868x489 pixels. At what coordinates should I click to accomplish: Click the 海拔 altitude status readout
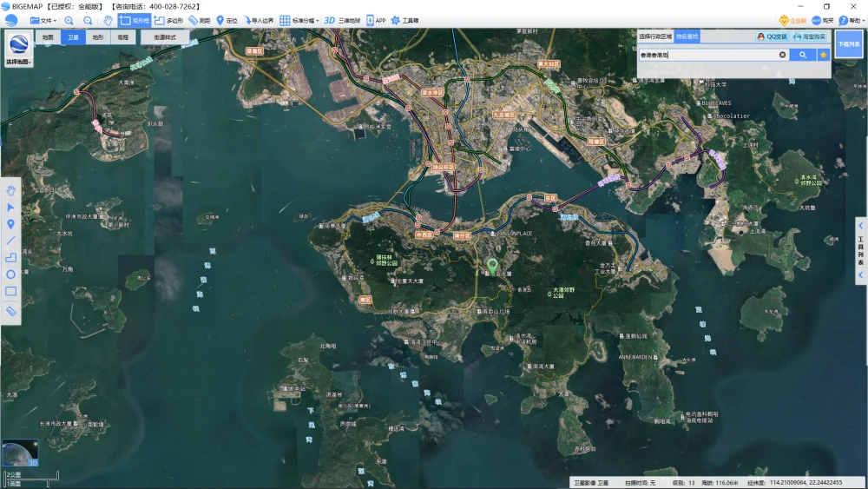coord(720,483)
